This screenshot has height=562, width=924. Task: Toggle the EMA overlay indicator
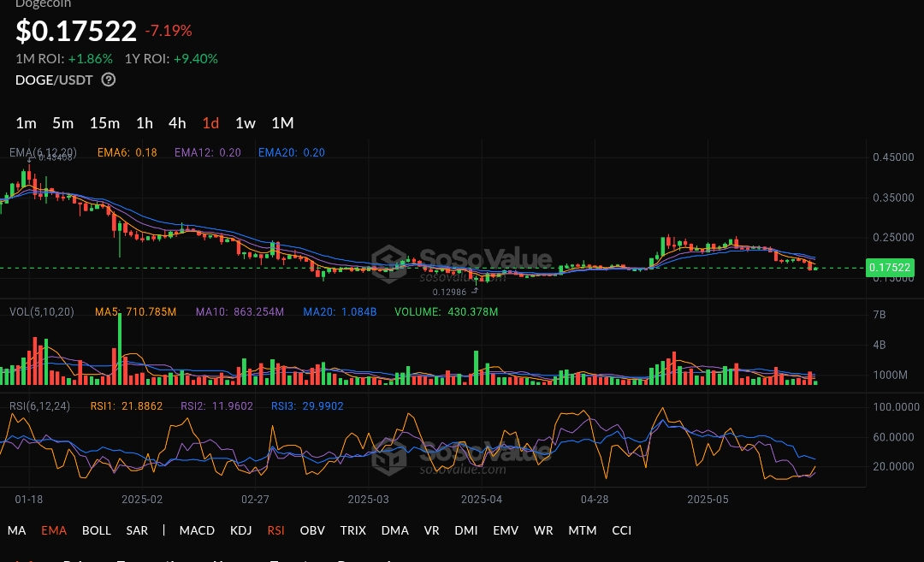[54, 530]
